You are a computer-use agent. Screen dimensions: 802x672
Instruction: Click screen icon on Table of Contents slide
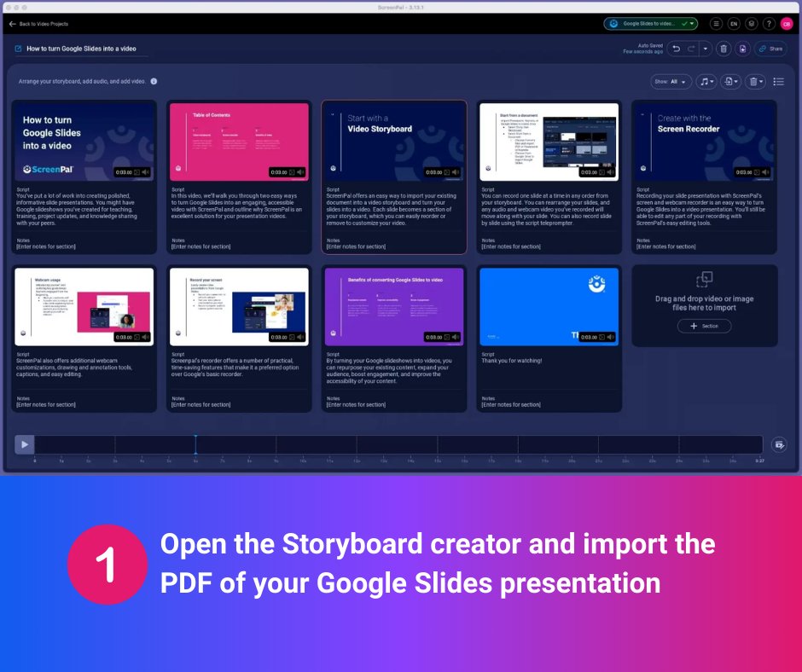(x=292, y=172)
